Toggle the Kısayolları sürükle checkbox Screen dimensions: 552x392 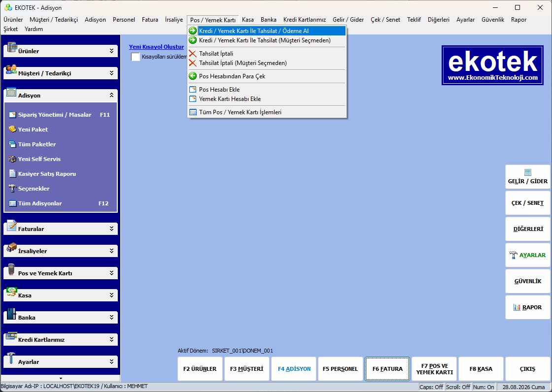(x=136, y=57)
